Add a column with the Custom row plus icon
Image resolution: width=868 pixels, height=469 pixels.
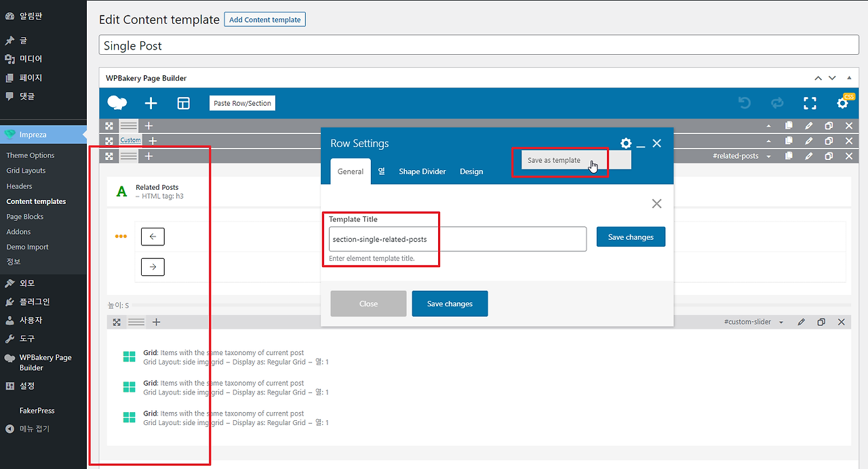pyautogui.click(x=153, y=141)
